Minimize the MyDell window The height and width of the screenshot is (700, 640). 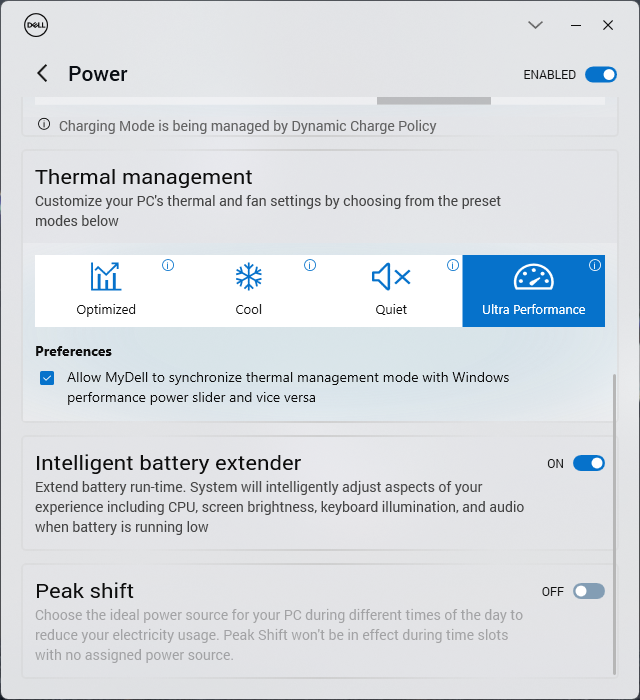[x=573, y=25]
